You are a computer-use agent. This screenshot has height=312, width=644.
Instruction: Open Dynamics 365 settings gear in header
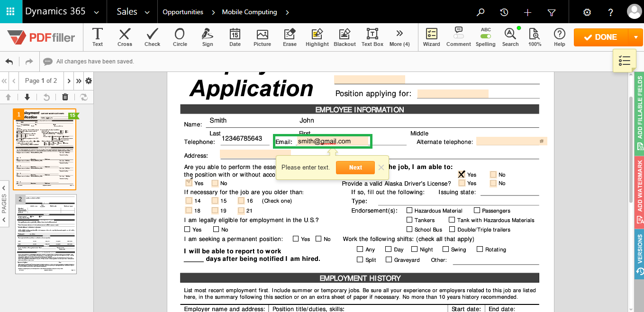click(587, 12)
